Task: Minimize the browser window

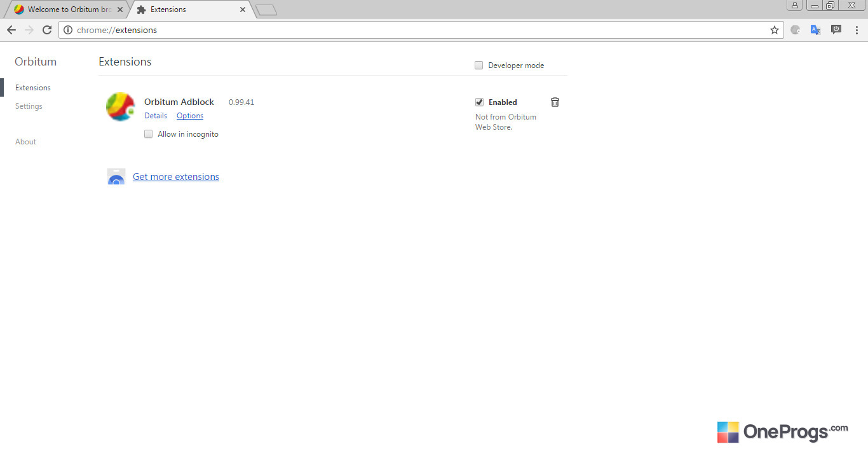Action: tap(815, 5)
